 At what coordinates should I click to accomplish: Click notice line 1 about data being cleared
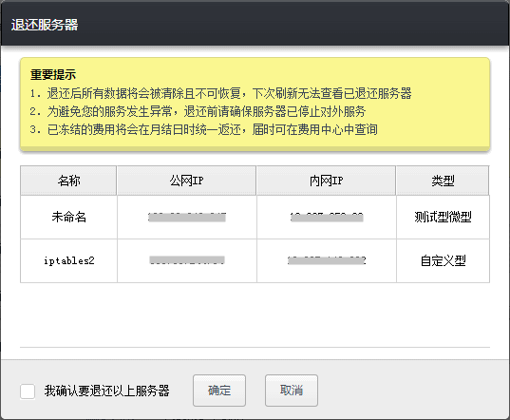coord(221,93)
